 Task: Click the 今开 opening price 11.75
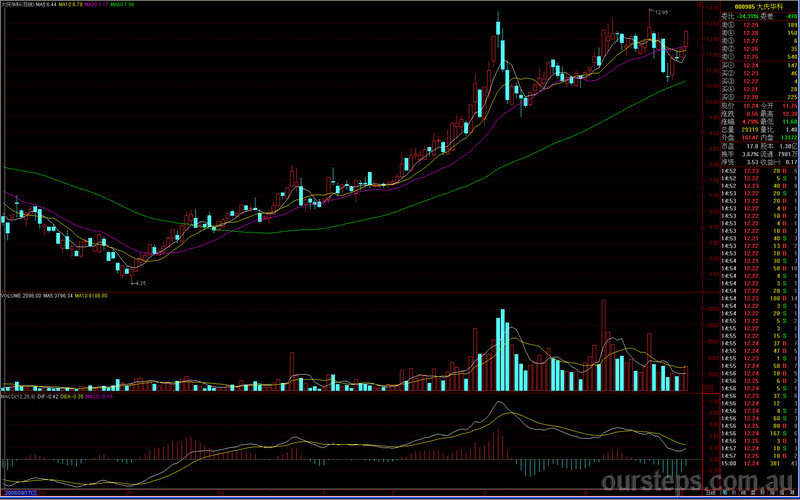790,106
